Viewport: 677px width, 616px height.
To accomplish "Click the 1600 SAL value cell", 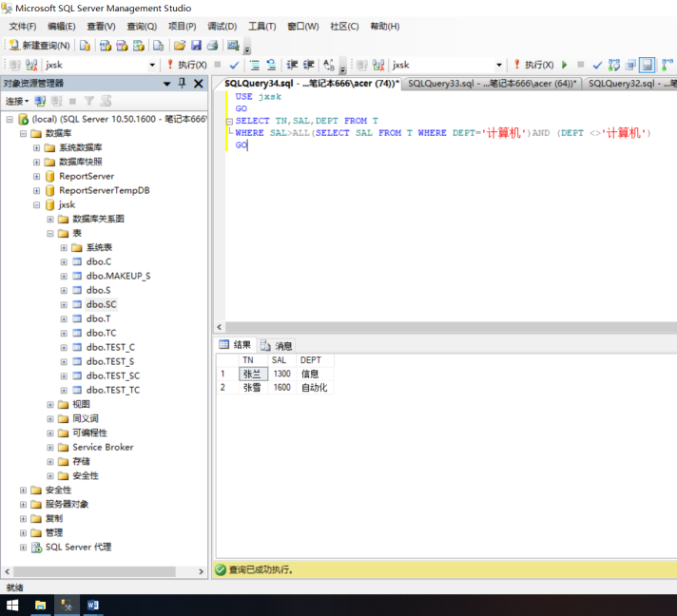I will (282, 388).
